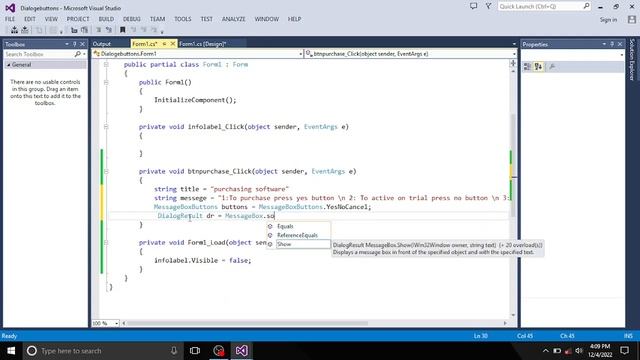Open the volume control in system tray
This screenshot has width=640, height=360.
coord(579,351)
